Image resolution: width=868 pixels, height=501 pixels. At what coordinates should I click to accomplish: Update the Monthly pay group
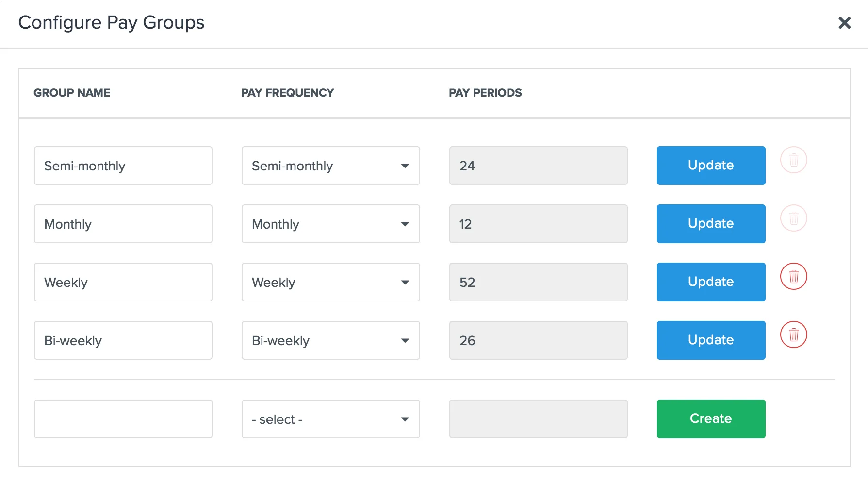click(x=711, y=224)
